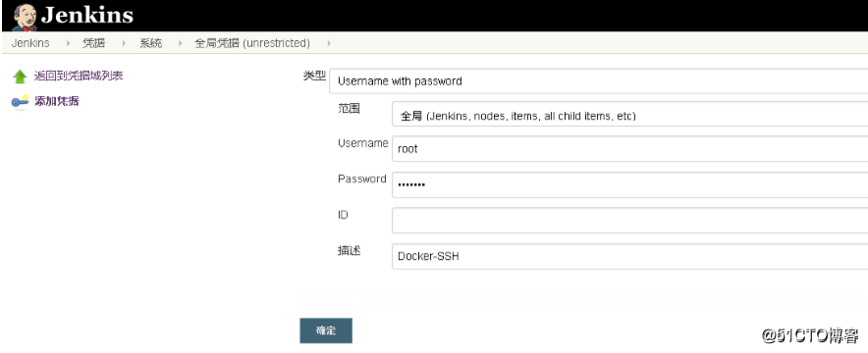Go to 系统 breadcrumb item
This screenshot has width=868, height=353.
tap(150, 43)
